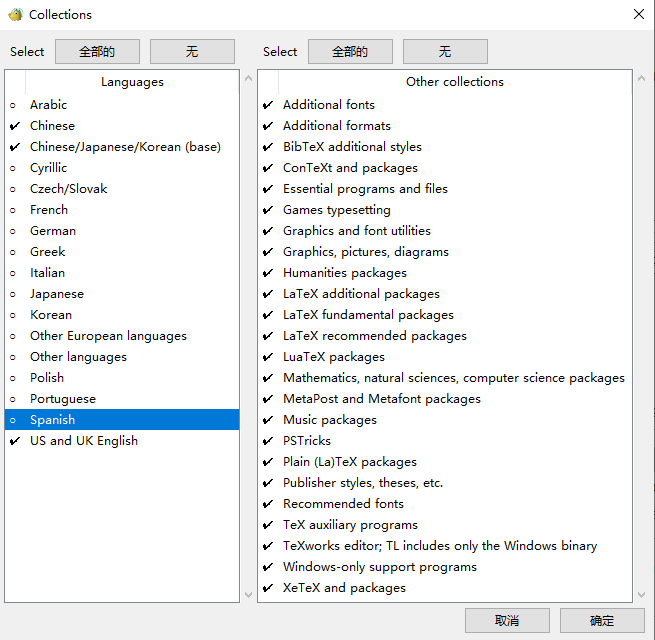655x640 pixels.
Task: Enable the Cyrillic language marker
Action: coord(13,168)
